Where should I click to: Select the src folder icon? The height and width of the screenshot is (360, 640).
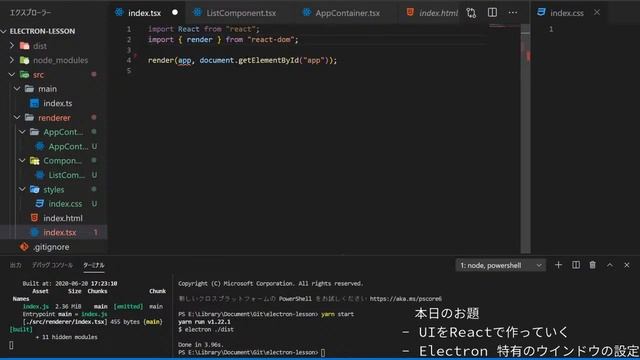coord(24,74)
